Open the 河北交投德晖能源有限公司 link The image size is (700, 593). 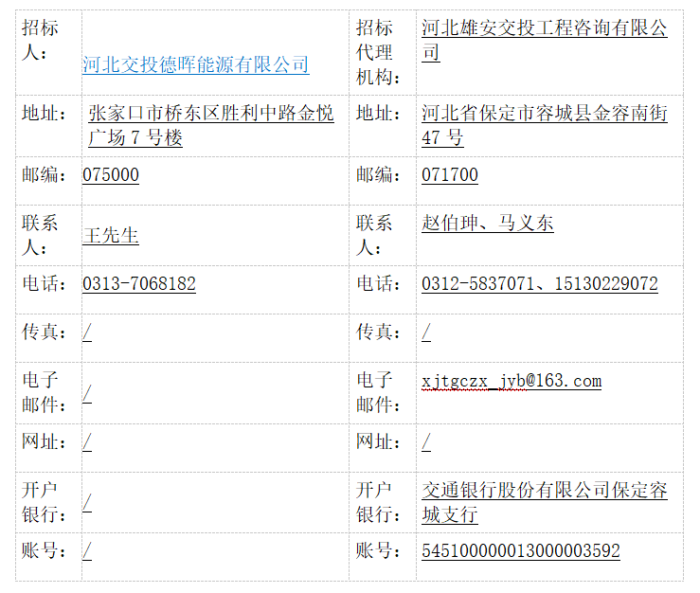(195, 65)
